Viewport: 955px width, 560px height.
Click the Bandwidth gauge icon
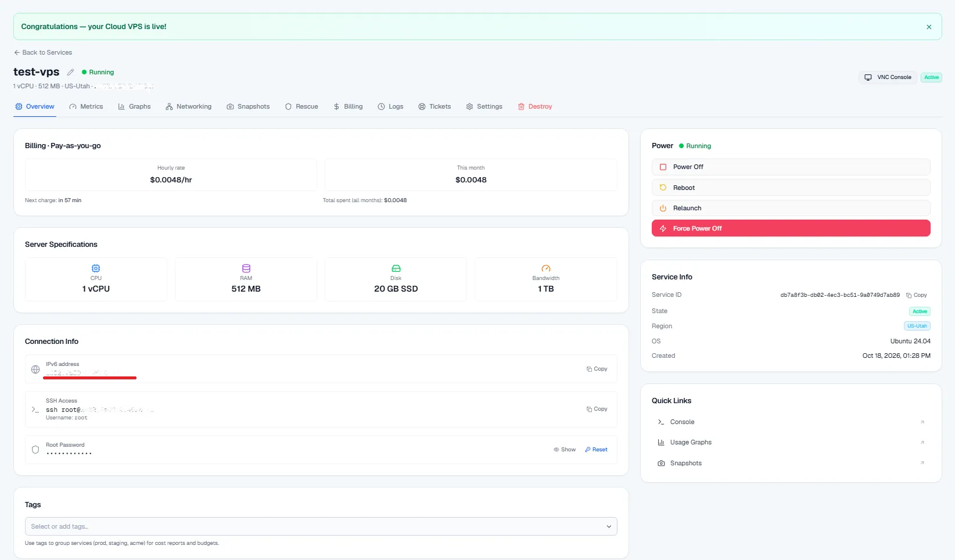(546, 268)
